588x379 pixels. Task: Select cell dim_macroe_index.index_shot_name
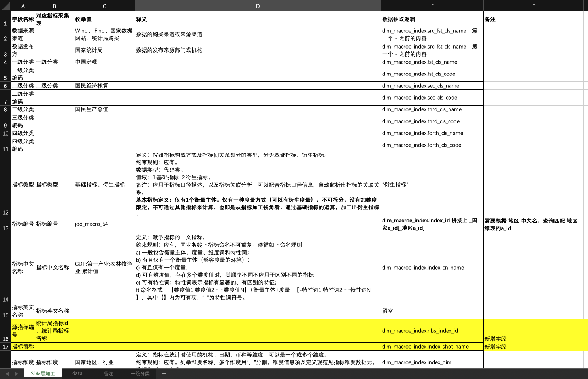click(x=432, y=347)
